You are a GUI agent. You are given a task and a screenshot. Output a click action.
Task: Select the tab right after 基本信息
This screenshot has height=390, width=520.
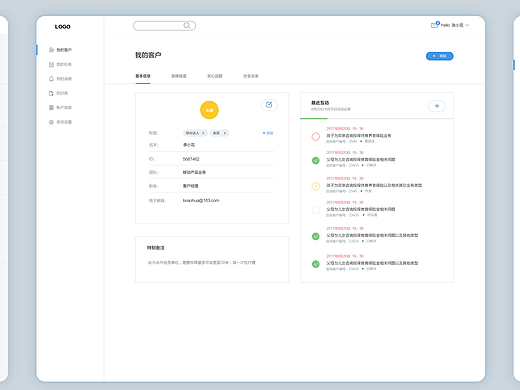tap(179, 76)
